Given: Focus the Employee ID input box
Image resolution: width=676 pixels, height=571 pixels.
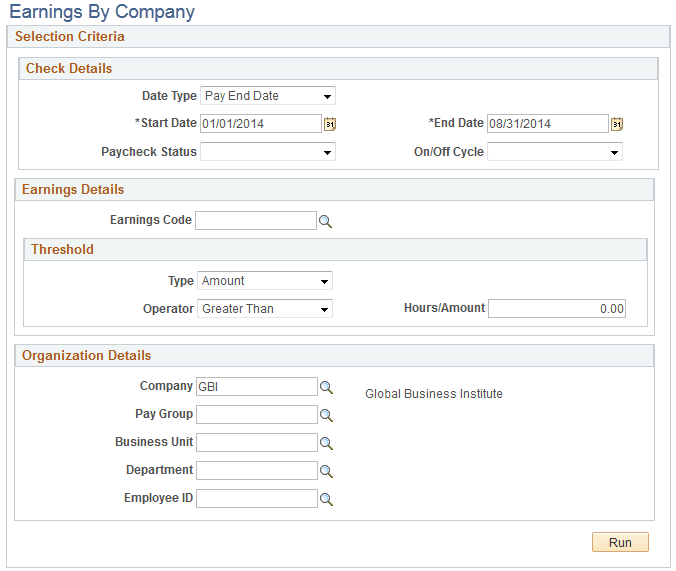Looking at the screenshot, I should [x=256, y=498].
